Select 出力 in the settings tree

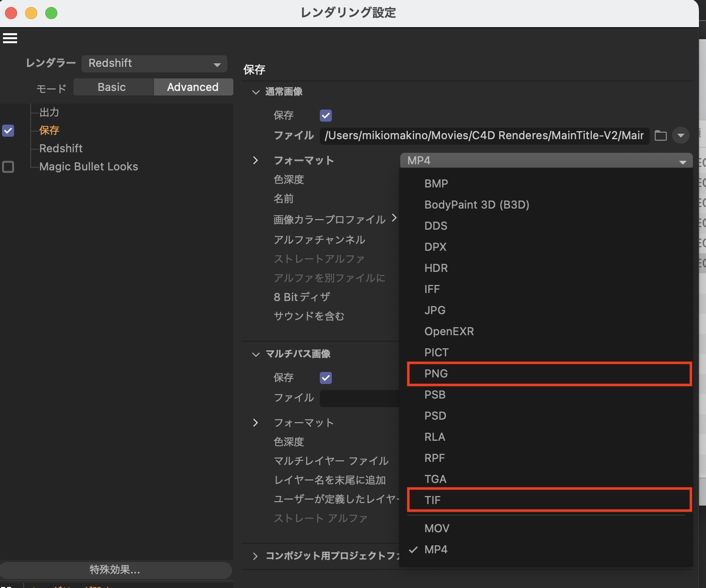click(49, 113)
